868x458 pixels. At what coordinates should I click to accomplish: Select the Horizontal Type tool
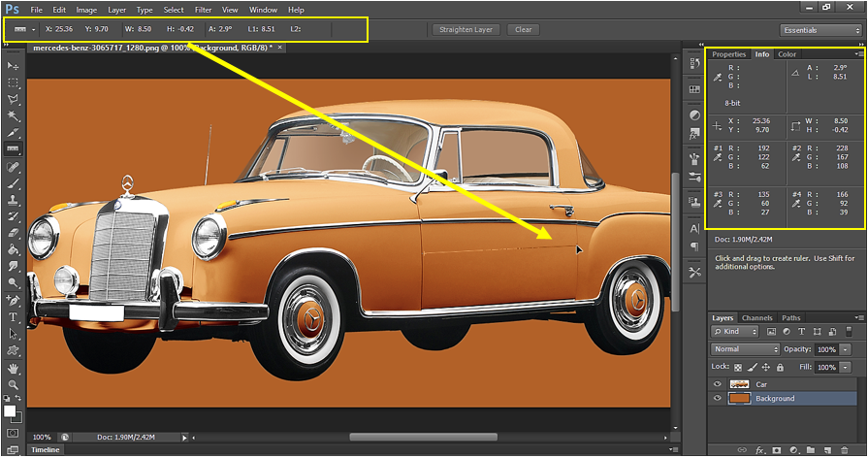click(x=14, y=317)
